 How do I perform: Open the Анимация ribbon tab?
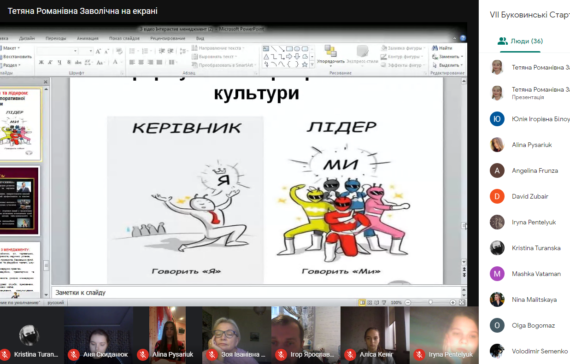(87, 38)
